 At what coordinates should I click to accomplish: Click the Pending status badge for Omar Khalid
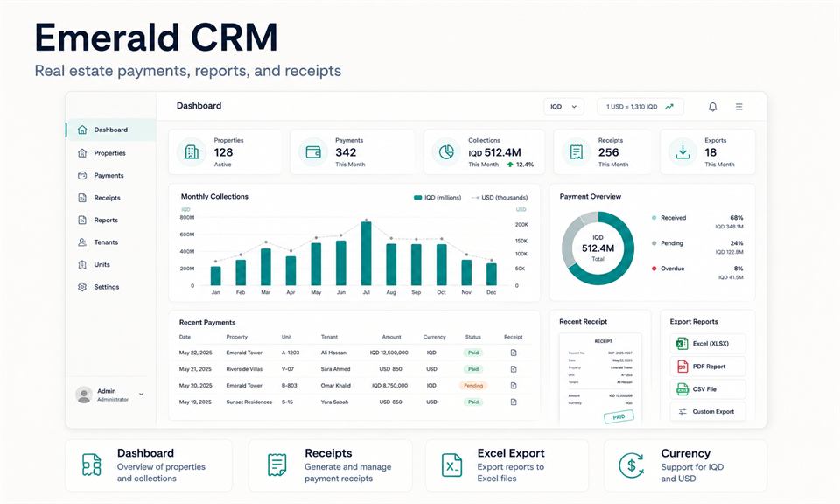point(473,386)
